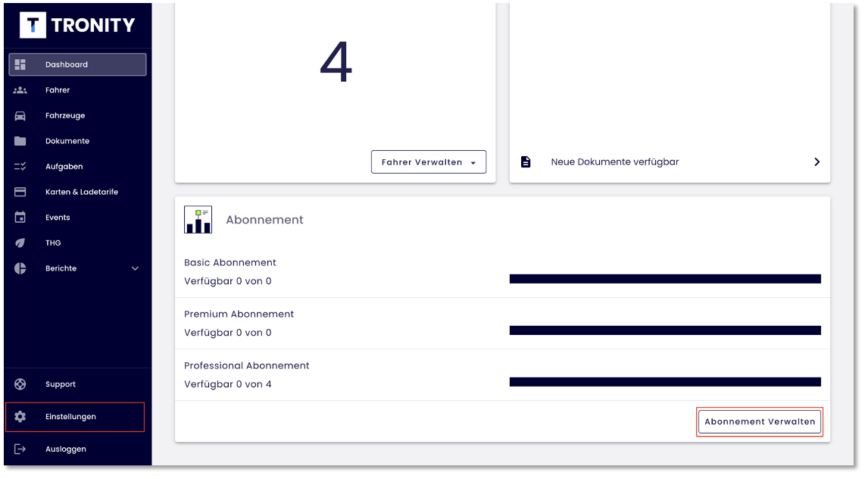Click the Abonnement chart icon in card header
868x479 pixels.
(198, 220)
